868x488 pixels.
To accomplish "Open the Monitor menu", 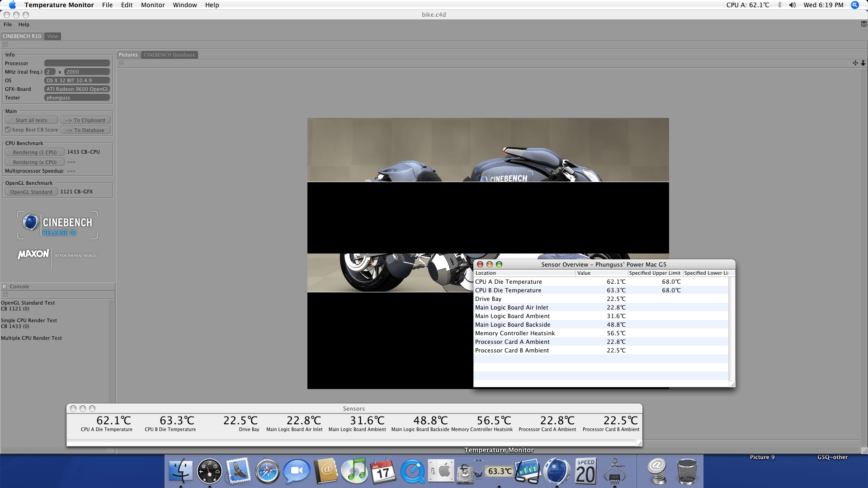I will (152, 5).
